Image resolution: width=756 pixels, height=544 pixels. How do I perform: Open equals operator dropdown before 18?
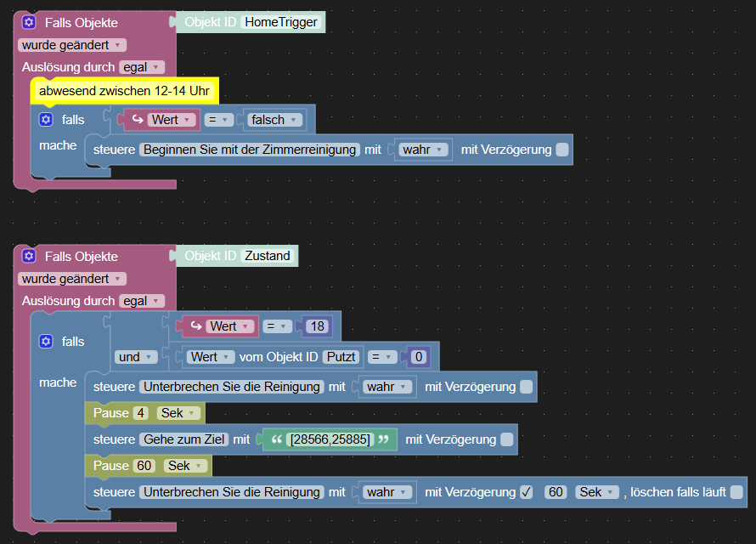click(277, 326)
